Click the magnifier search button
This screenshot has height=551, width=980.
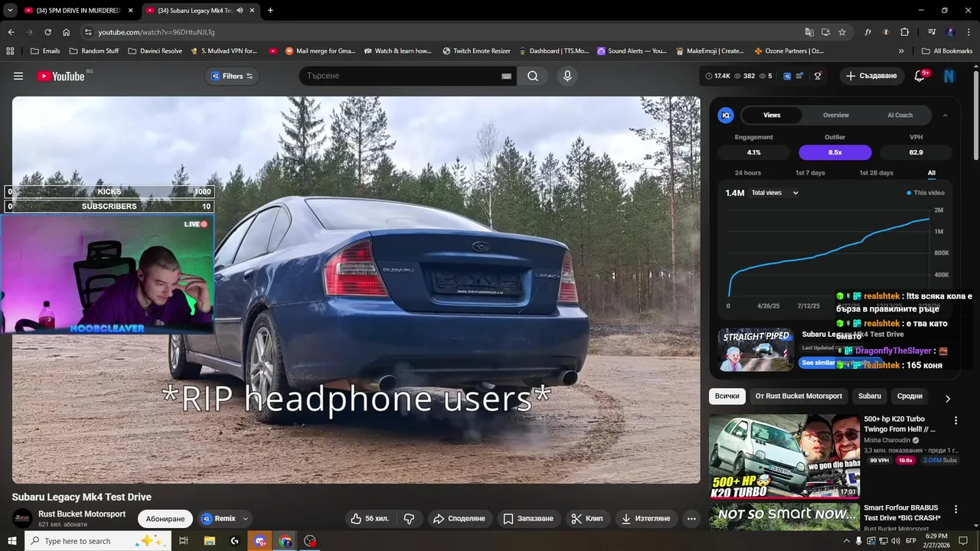[533, 76]
